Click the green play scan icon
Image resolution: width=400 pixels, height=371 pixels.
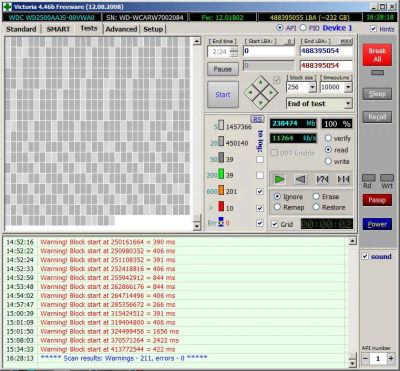pyautogui.click(x=279, y=179)
